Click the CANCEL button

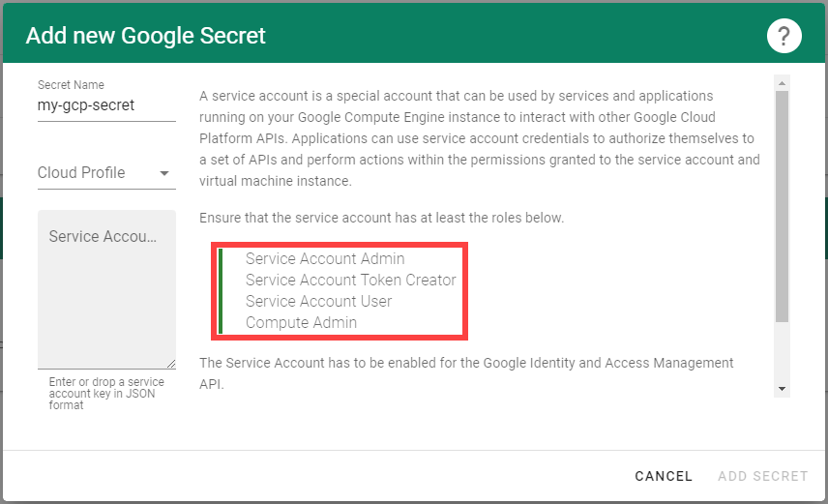[664, 476]
